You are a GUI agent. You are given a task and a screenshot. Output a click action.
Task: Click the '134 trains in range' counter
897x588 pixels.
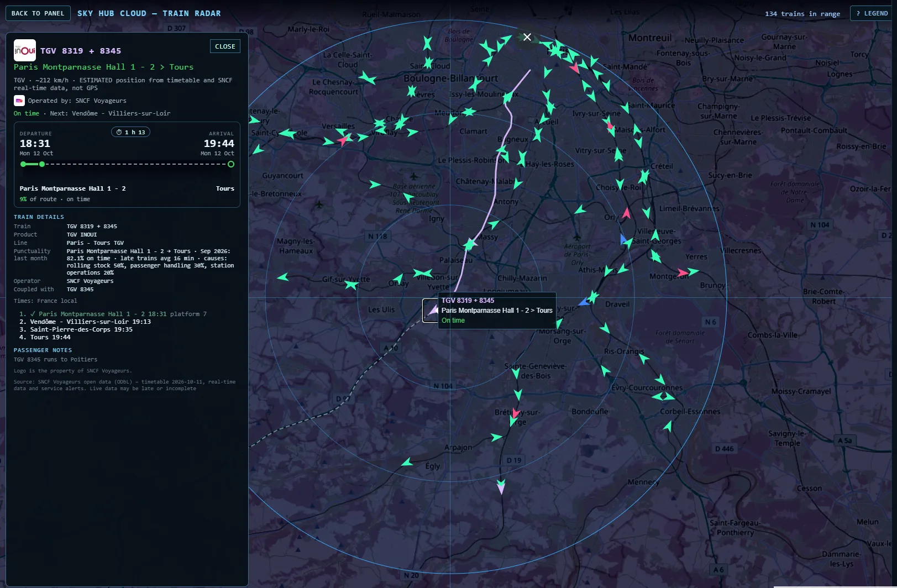click(802, 14)
